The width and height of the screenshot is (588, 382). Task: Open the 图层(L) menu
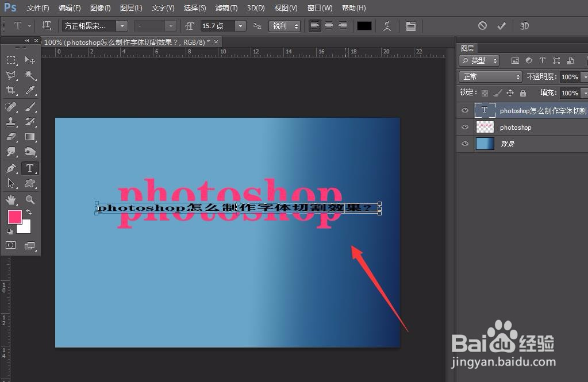point(131,8)
